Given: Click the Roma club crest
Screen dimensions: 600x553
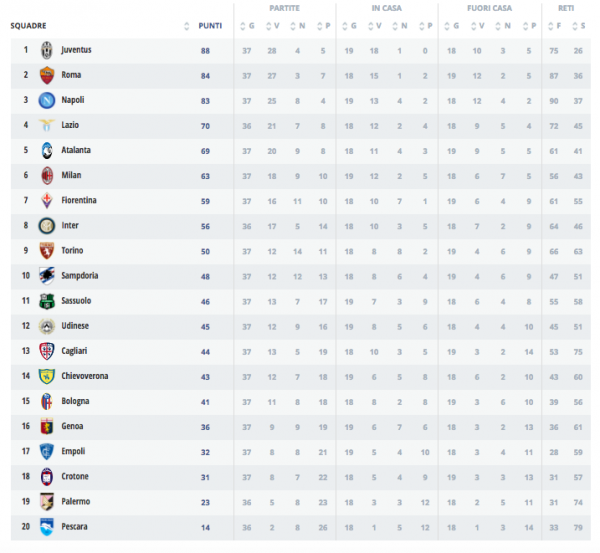Looking at the screenshot, I should coord(46,75).
